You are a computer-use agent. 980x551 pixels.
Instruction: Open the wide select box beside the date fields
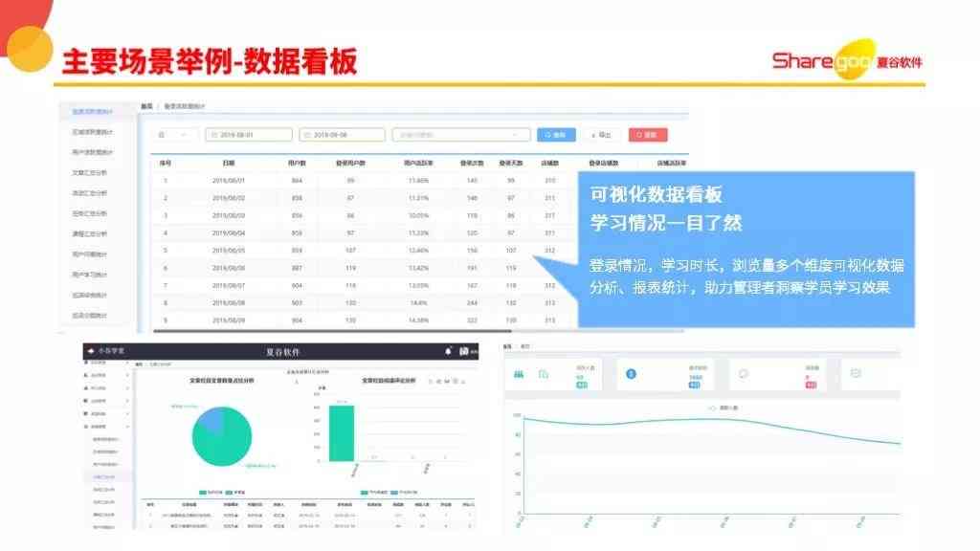tap(461, 135)
